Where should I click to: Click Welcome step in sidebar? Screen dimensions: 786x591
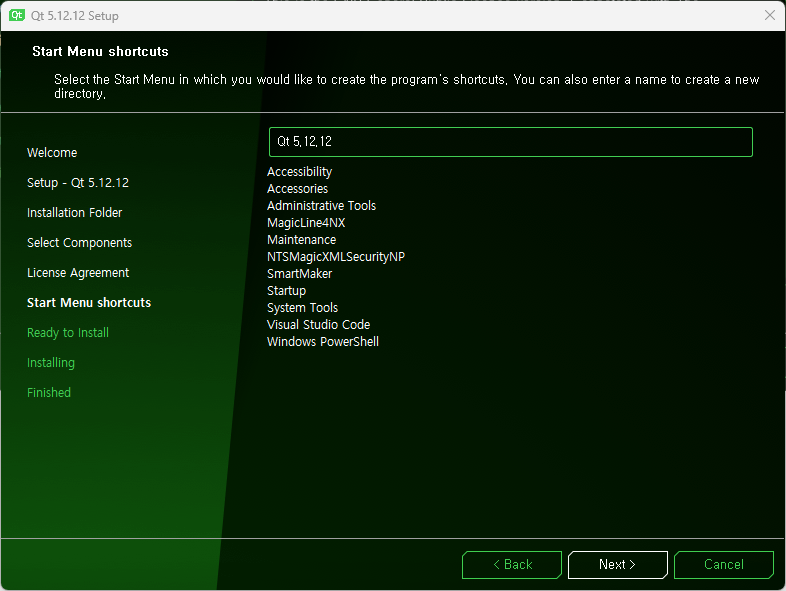[52, 153]
